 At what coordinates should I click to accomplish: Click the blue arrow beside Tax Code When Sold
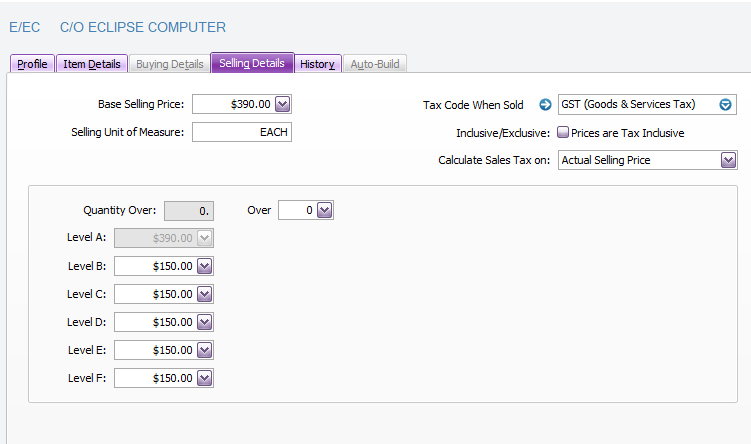pos(546,105)
